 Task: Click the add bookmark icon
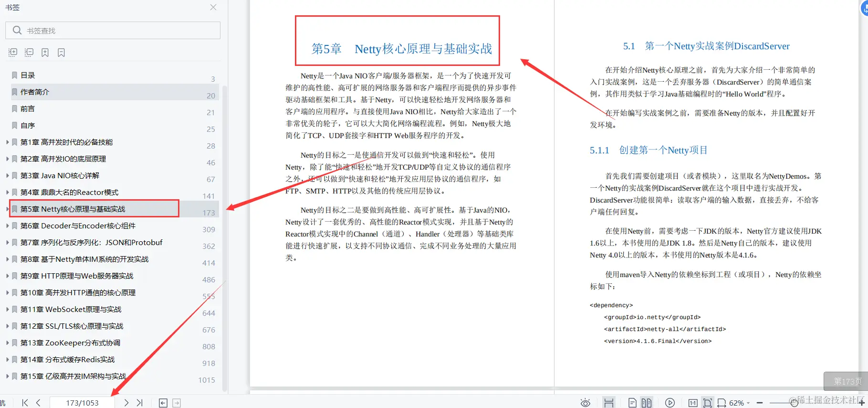(45, 53)
